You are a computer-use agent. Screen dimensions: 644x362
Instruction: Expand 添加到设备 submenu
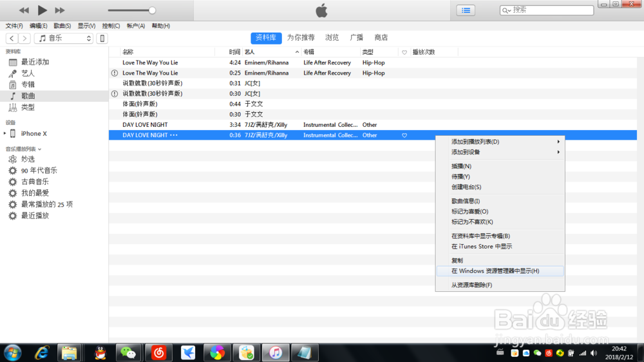(x=500, y=152)
